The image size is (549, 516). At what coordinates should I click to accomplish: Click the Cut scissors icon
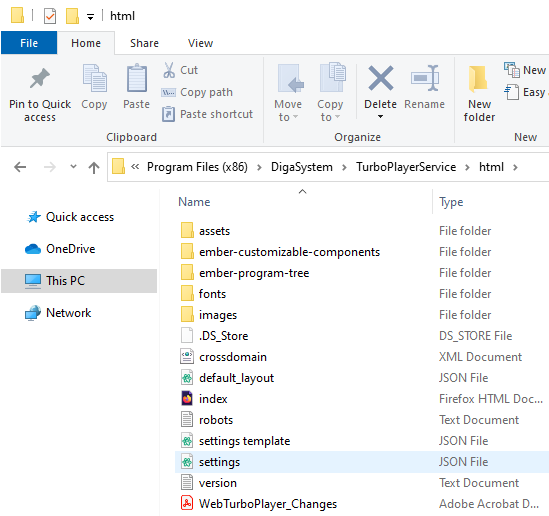169,70
